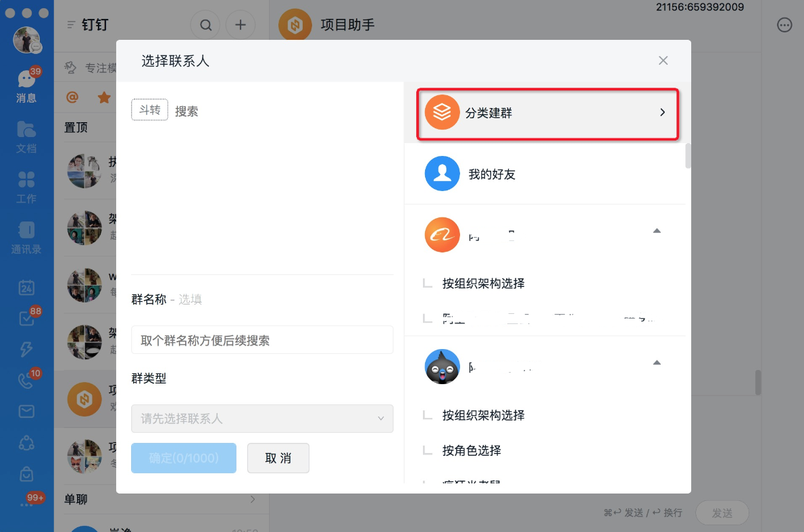Click the scrollbar of the contact list panel
This screenshot has width=804, height=532.
[688, 156]
